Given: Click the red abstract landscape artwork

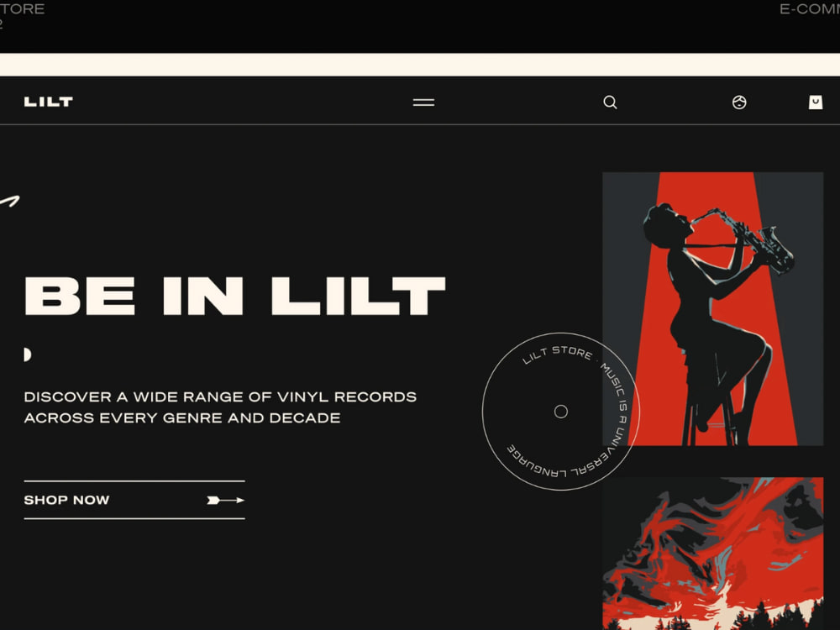Looking at the screenshot, I should [713, 554].
